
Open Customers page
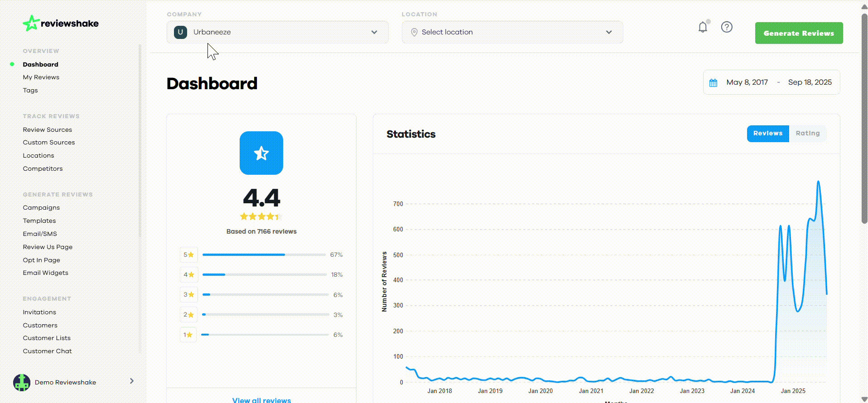[x=40, y=325]
